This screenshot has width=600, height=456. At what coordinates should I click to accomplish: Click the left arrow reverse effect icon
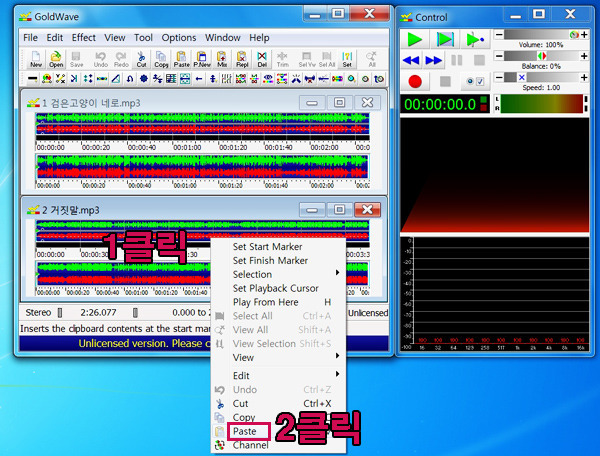(x=199, y=79)
